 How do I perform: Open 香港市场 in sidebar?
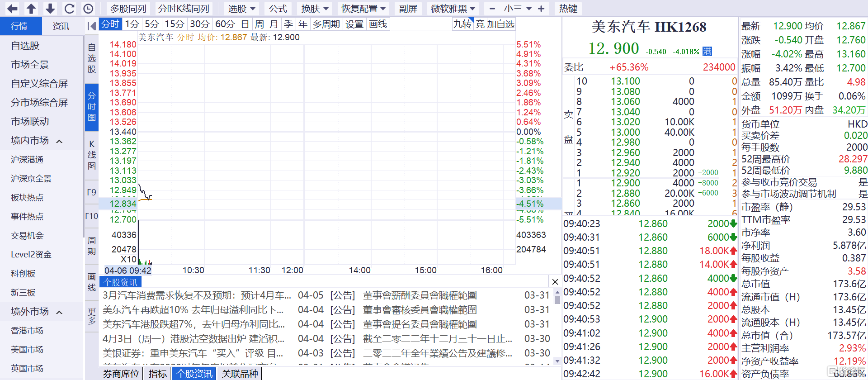tap(27, 331)
